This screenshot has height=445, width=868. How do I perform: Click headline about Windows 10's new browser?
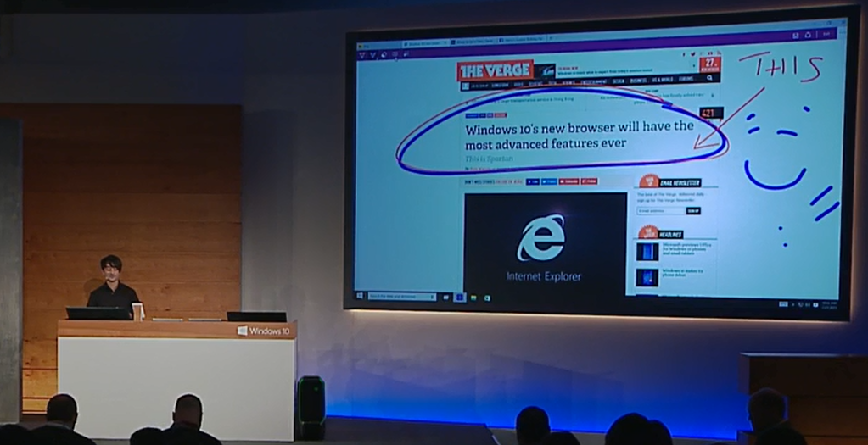click(579, 136)
